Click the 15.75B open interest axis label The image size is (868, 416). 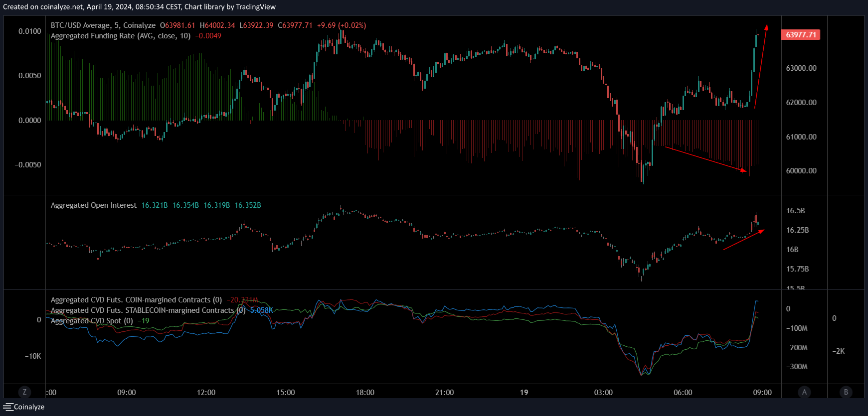[798, 269]
